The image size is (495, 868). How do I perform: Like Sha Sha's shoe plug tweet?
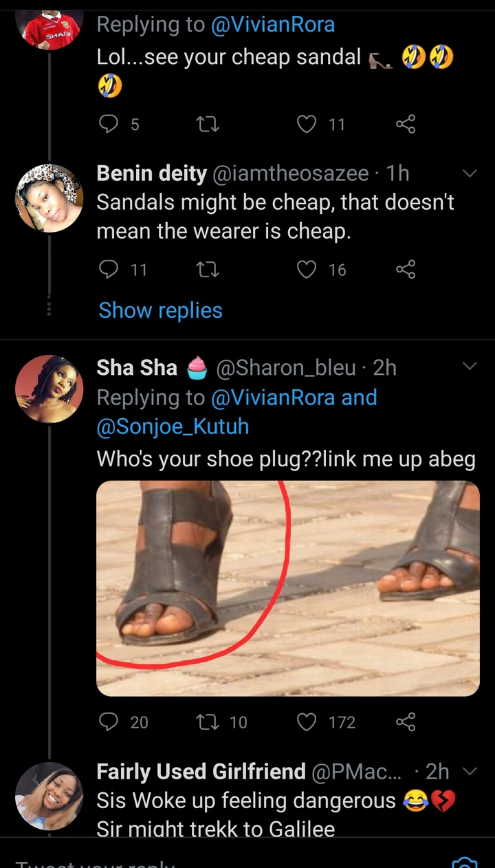306,721
